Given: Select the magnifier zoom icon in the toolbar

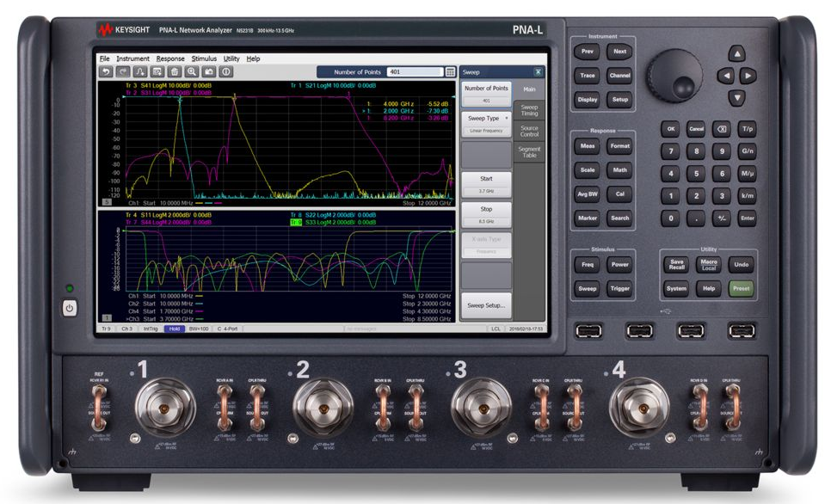Looking at the screenshot, I should (192, 71).
